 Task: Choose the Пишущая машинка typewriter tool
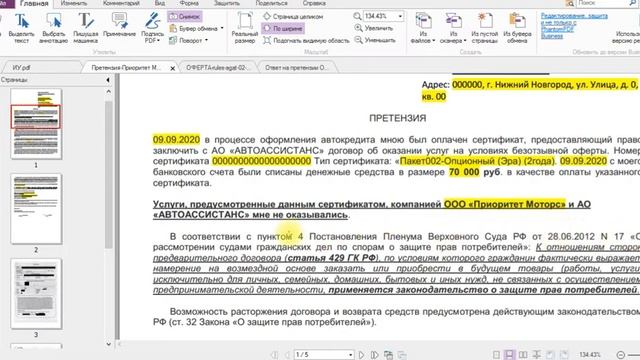coord(85,29)
